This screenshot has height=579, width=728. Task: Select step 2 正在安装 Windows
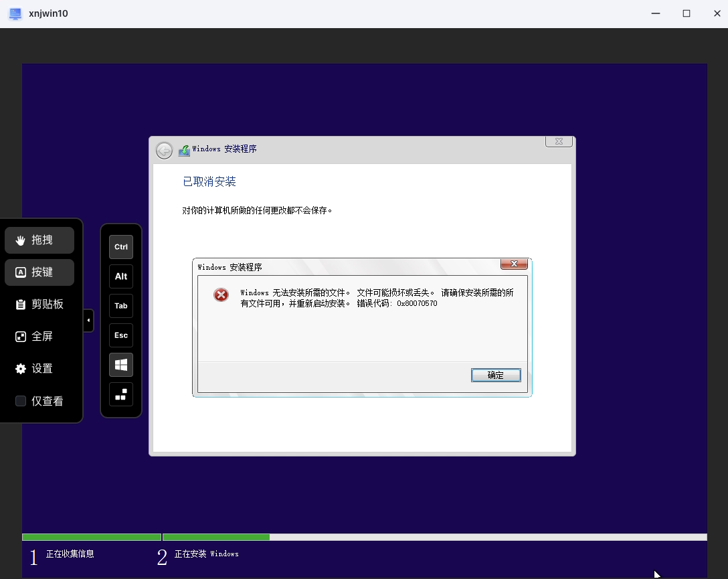207,554
